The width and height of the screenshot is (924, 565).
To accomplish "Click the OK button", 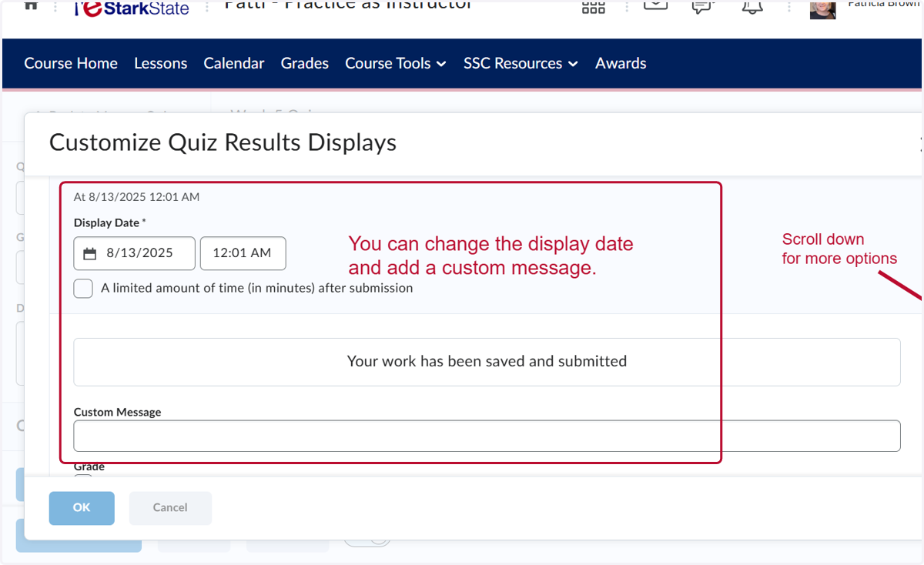I will tap(82, 508).
